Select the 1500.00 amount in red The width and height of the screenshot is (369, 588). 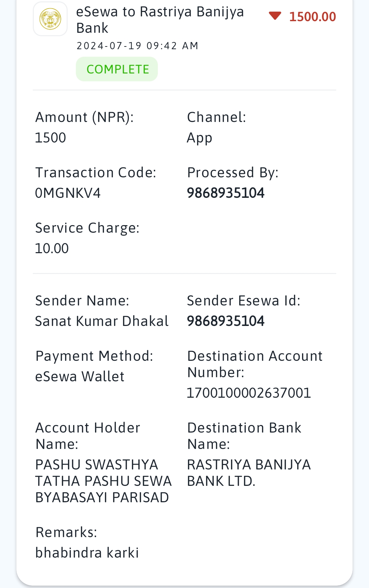[313, 16]
